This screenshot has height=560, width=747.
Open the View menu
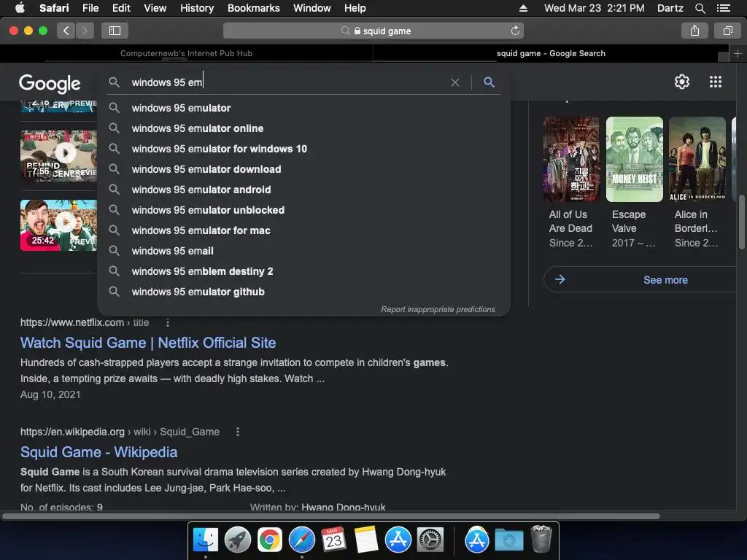[x=155, y=8]
